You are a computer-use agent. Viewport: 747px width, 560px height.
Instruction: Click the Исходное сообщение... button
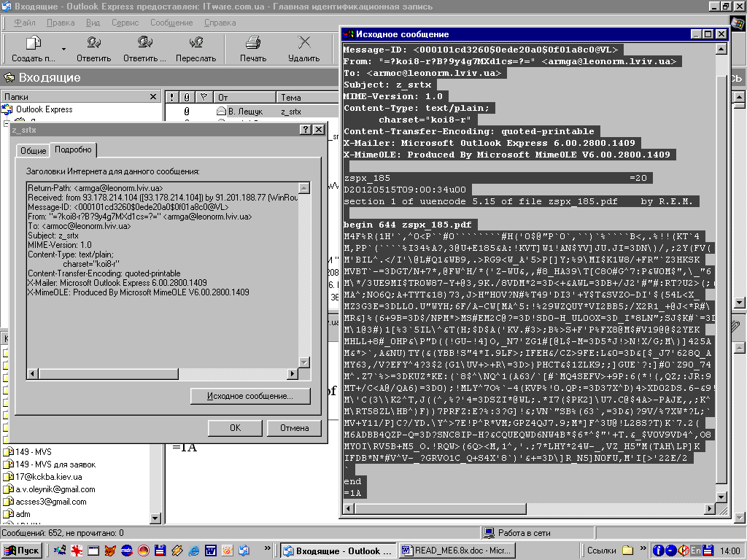pos(250,396)
